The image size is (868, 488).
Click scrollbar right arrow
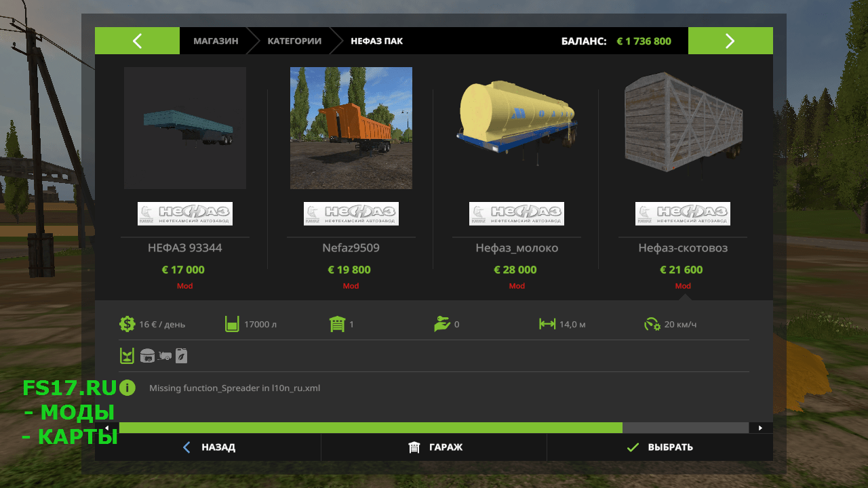(761, 428)
